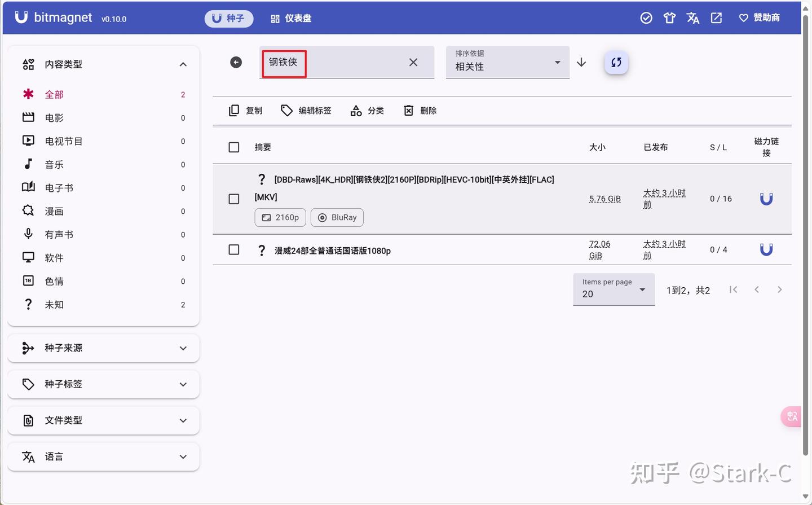
Task: Click the 删除 button
Action: [420, 111]
